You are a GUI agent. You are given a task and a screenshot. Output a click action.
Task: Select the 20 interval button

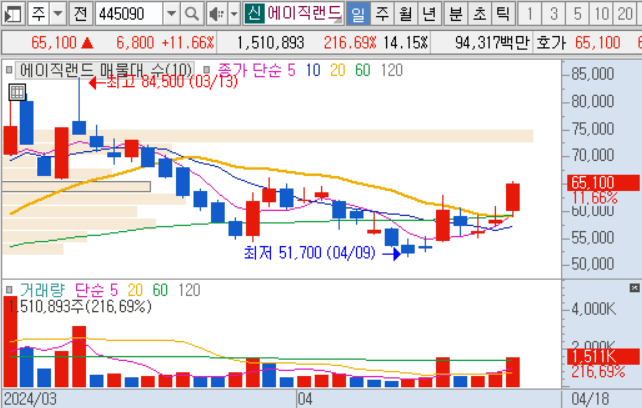625,14
